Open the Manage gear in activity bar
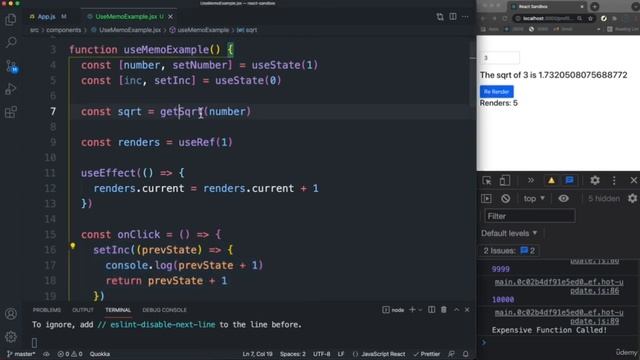The image size is (640, 360). pos(11,336)
